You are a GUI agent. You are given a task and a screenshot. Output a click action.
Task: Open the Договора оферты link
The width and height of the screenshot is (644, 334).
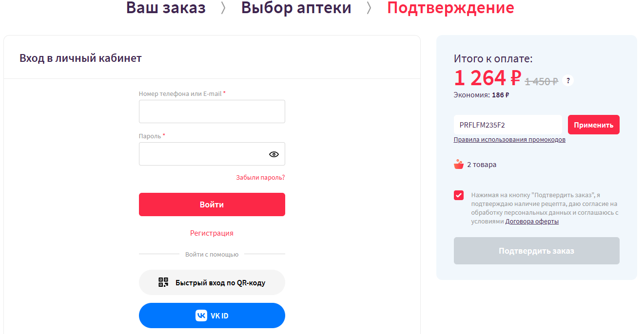532,222
